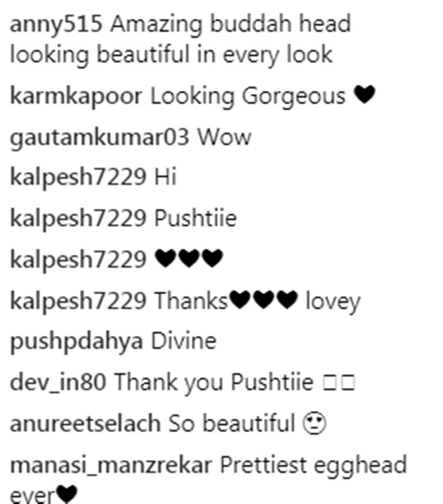Click the dev_in80 username
This screenshot has height=504, width=443.
(58, 383)
